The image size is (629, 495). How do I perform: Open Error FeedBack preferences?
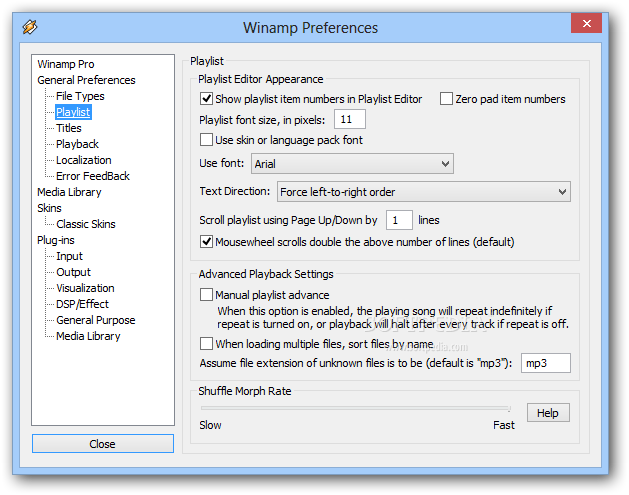pyautogui.click(x=93, y=176)
